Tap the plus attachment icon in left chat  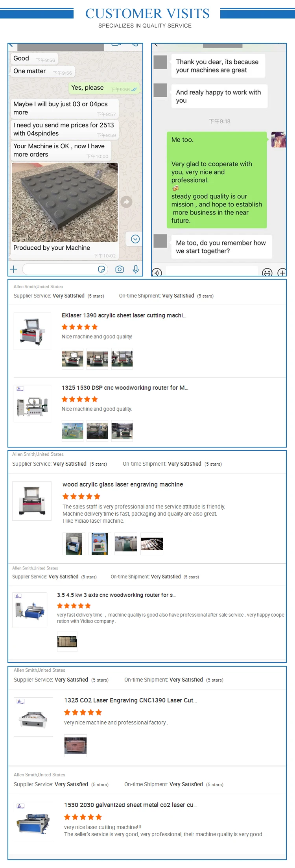(14, 269)
